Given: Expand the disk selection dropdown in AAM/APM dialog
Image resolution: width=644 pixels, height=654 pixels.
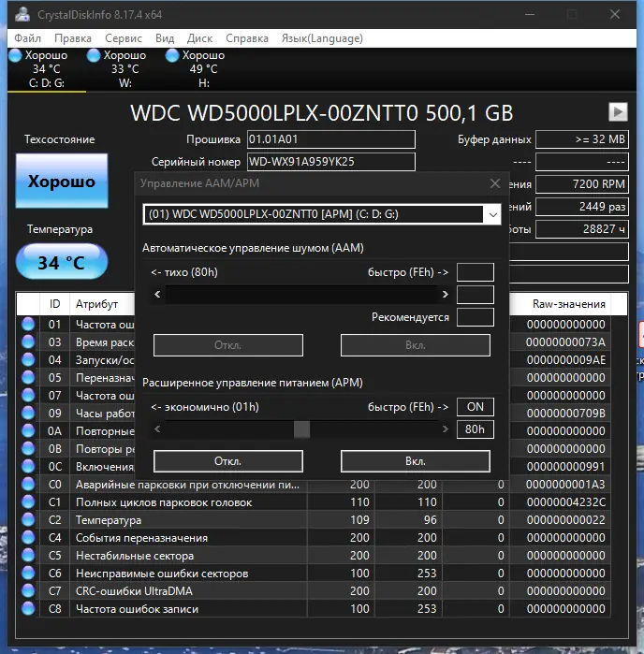Looking at the screenshot, I should (x=492, y=214).
